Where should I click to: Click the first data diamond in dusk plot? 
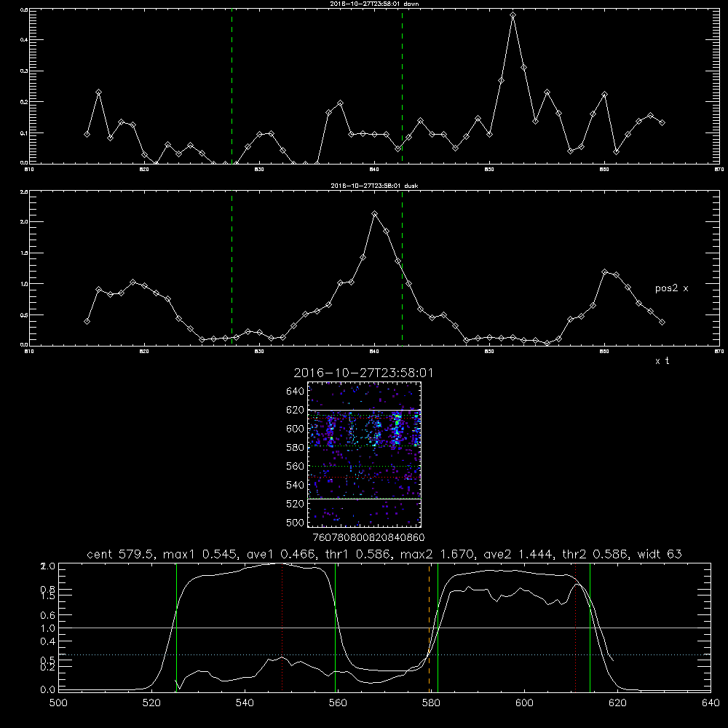pyautogui.click(x=87, y=321)
